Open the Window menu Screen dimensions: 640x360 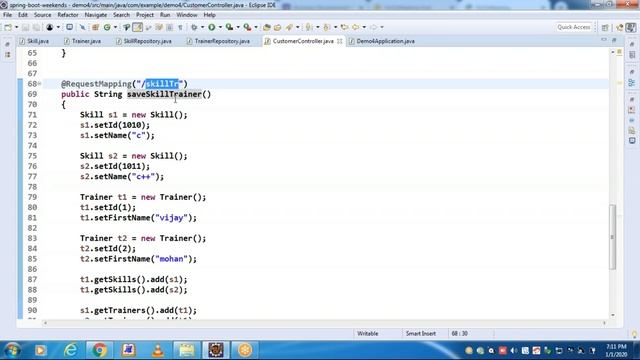point(187,15)
